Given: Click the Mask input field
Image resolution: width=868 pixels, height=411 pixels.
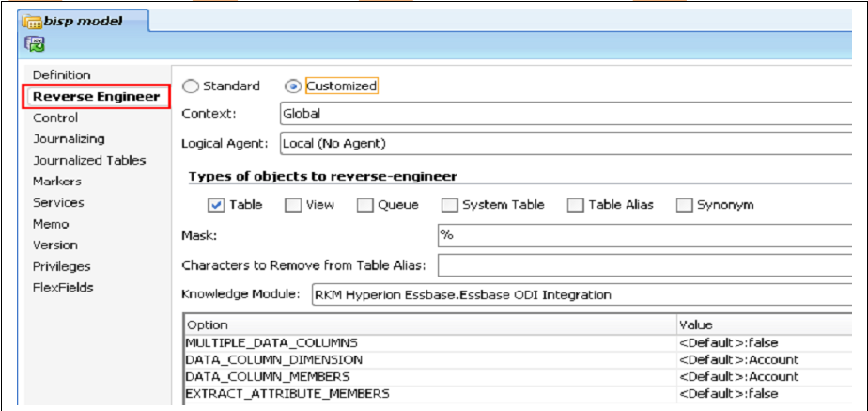Looking at the screenshot, I should 643,235.
